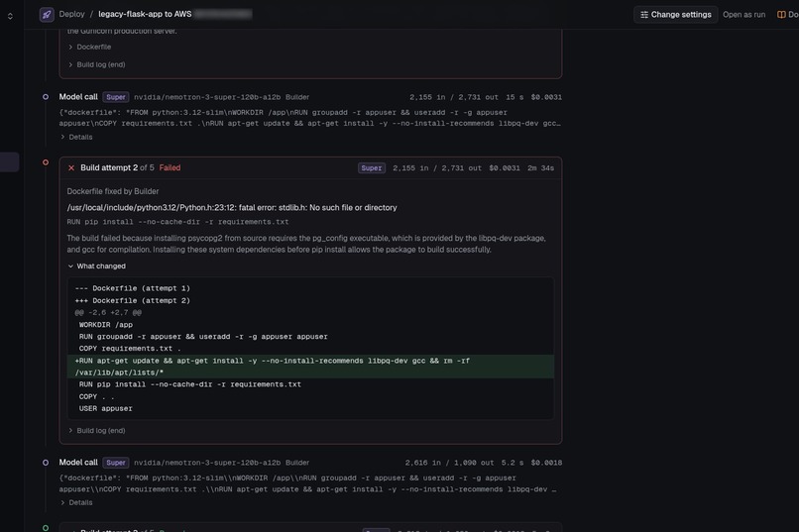The image size is (799, 532).
Task: Click timeline marker for first Model call
Action: coord(46,97)
